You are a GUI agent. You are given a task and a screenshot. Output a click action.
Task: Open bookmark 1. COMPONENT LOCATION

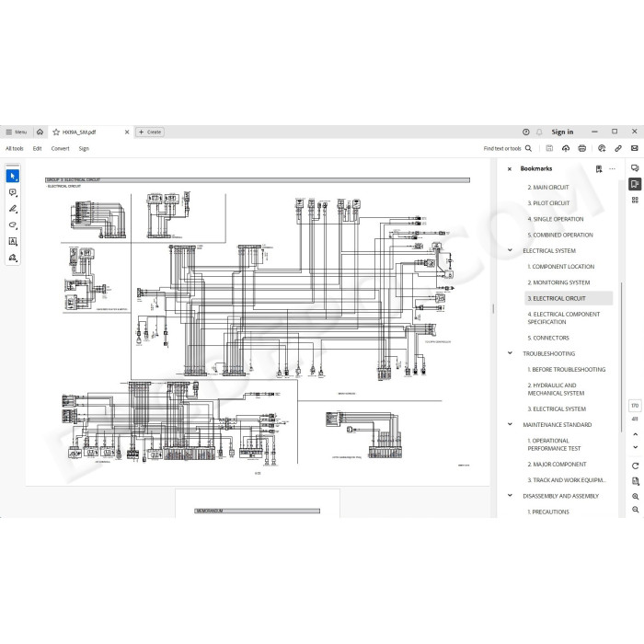pos(560,267)
